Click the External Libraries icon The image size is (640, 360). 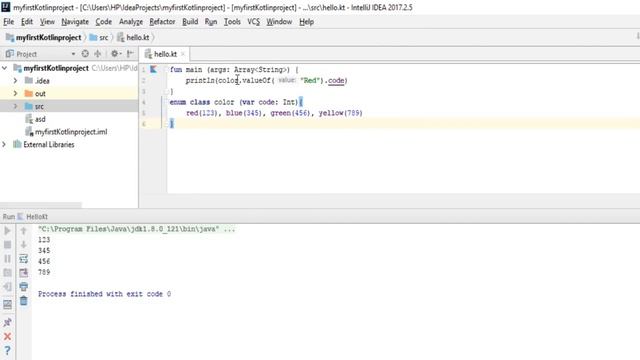[x=17, y=144]
